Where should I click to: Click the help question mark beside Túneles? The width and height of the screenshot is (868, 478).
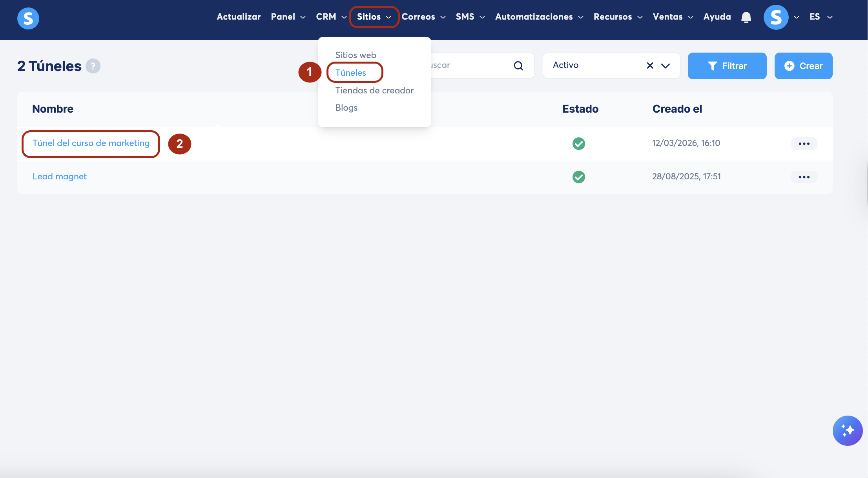click(93, 66)
